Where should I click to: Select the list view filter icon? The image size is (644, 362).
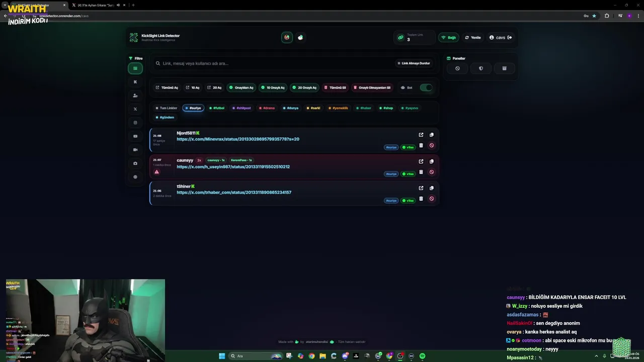(x=135, y=68)
